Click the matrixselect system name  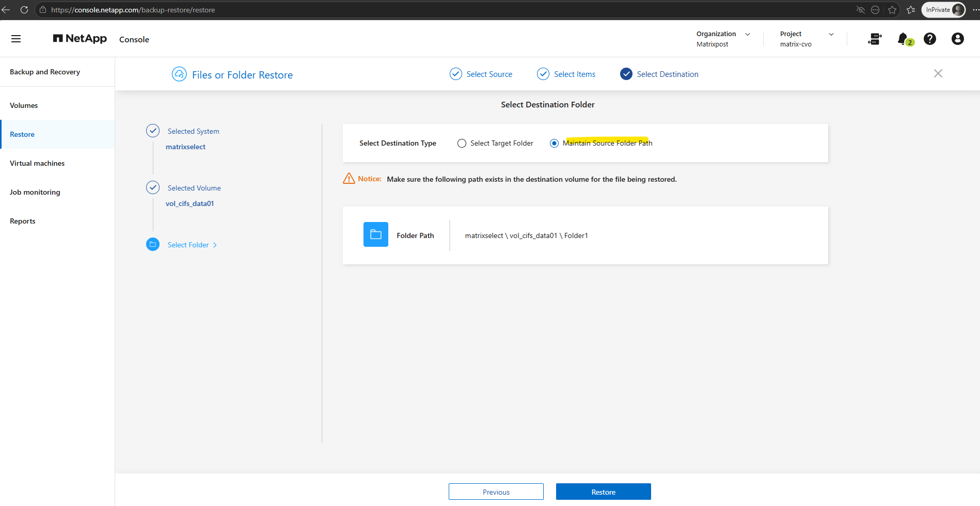click(x=185, y=147)
